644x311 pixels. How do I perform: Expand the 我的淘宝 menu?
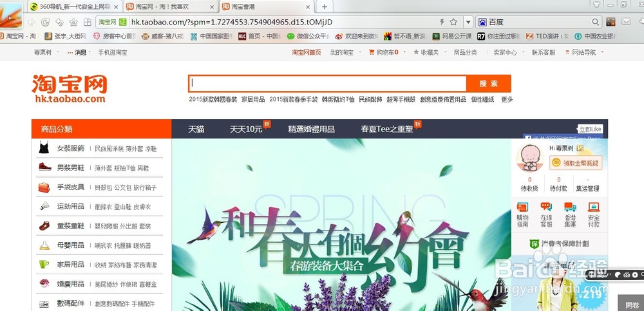(x=345, y=52)
